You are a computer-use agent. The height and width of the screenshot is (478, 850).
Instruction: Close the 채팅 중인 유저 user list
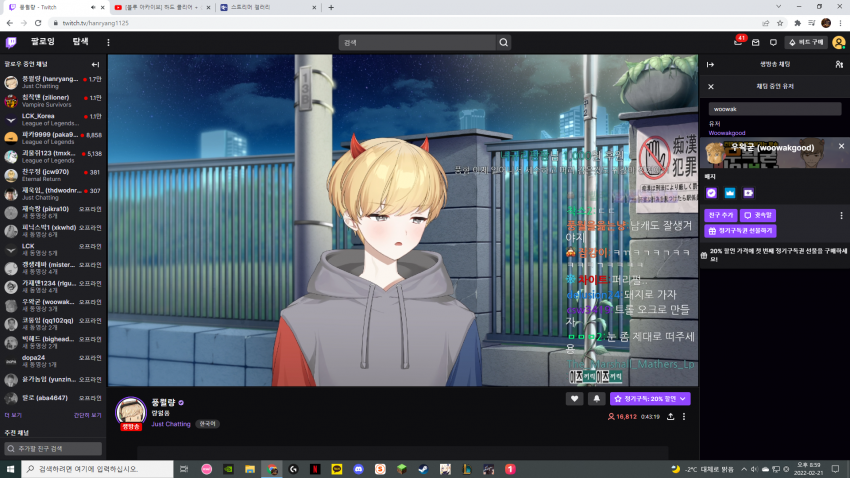[711, 87]
